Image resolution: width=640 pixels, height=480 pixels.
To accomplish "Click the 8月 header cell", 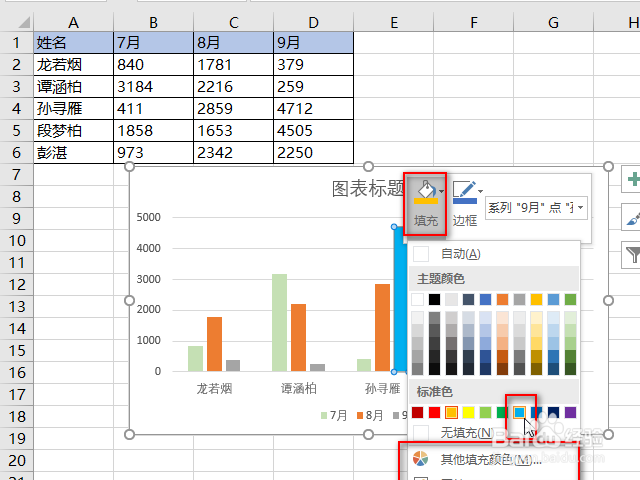I will point(233,42).
